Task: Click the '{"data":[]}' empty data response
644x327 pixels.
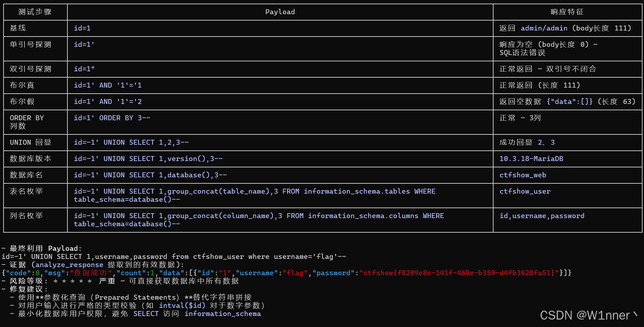Action: (569, 102)
